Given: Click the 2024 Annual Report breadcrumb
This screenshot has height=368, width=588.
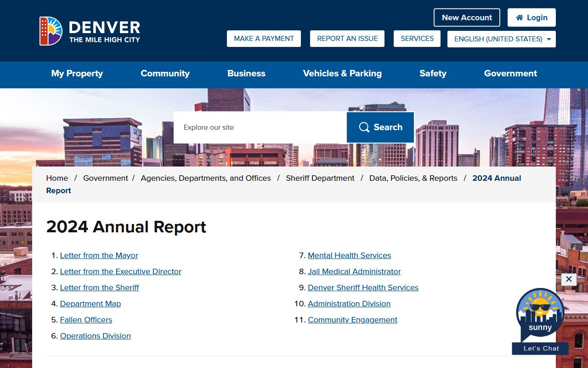Looking at the screenshot, I should point(283,184).
